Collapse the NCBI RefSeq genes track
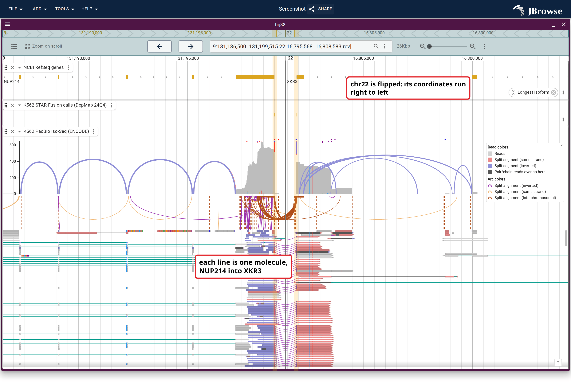The width and height of the screenshot is (571, 392). pos(19,68)
